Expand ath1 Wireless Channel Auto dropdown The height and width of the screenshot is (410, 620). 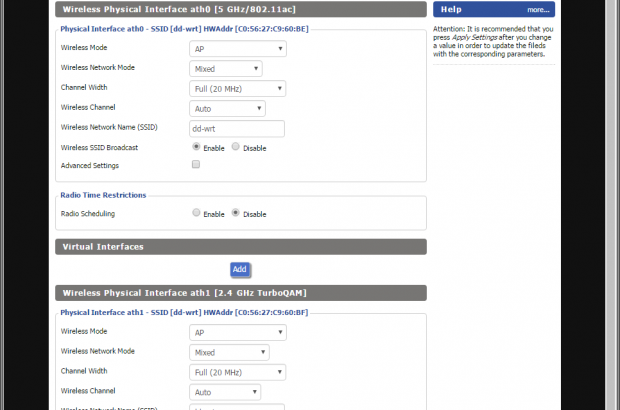click(x=229, y=392)
